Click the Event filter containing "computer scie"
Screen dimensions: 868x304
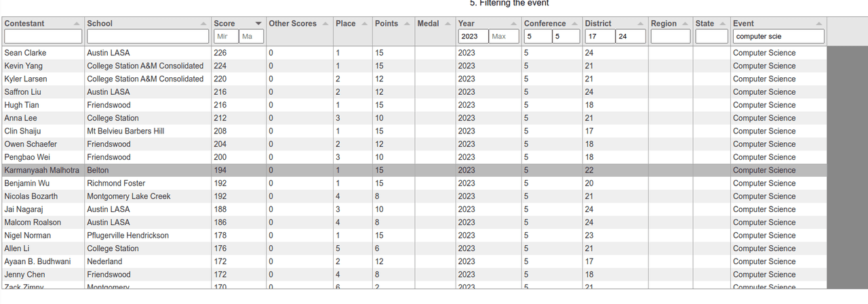[778, 37]
